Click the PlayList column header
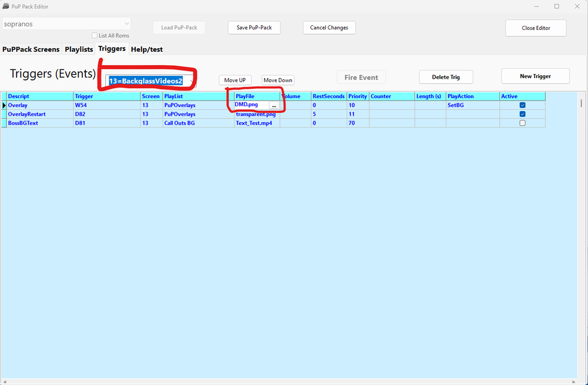Image resolution: width=588 pixels, height=385 pixels. pos(198,96)
